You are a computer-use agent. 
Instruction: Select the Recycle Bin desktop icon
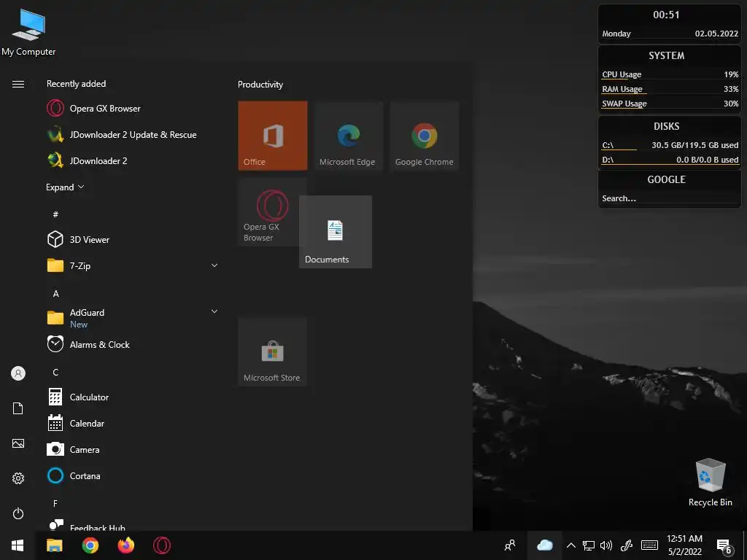pos(710,482)
